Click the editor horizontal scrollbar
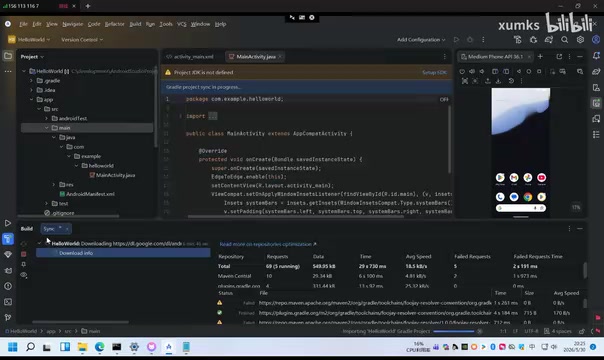 [x=296, y=216]
